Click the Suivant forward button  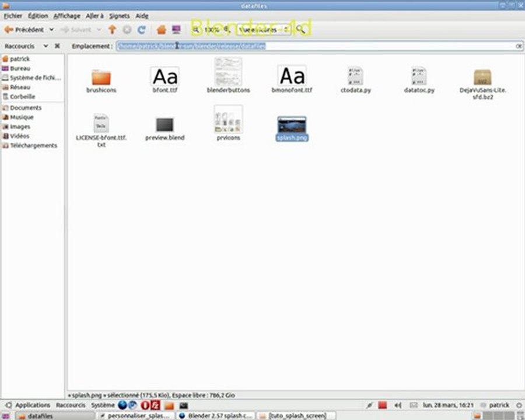76,30
